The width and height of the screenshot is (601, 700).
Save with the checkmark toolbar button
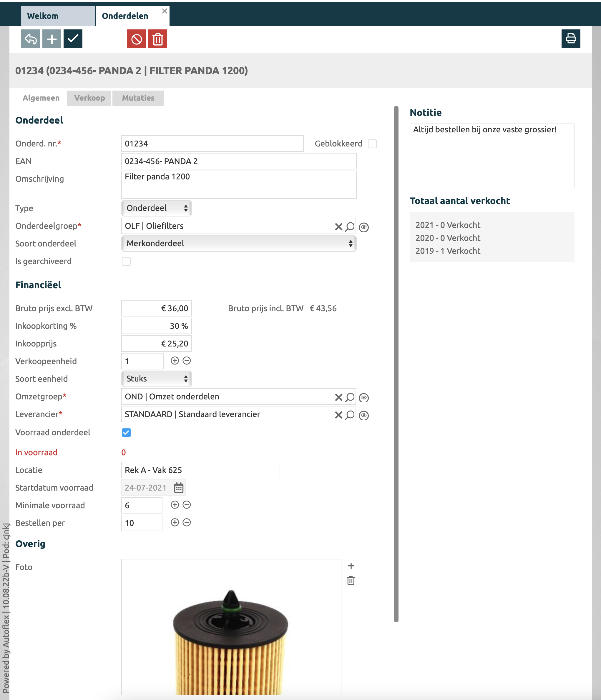point(73,39)
